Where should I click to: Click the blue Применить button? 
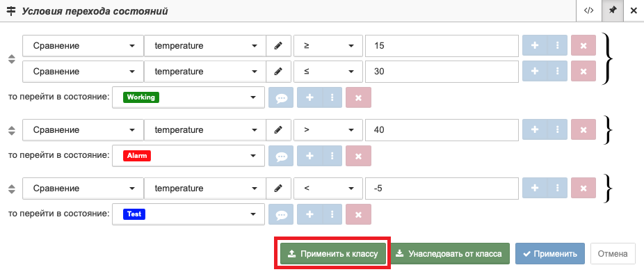tap(549, 253)
